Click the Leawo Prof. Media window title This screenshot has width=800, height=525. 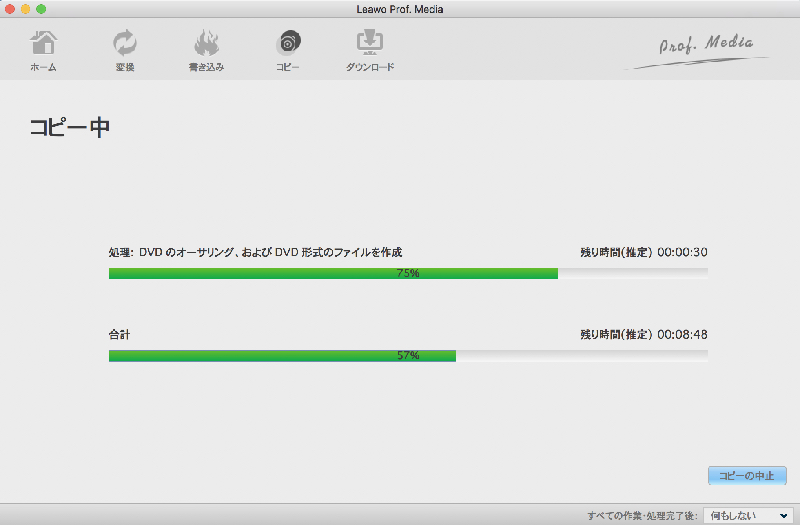[399, 9]
